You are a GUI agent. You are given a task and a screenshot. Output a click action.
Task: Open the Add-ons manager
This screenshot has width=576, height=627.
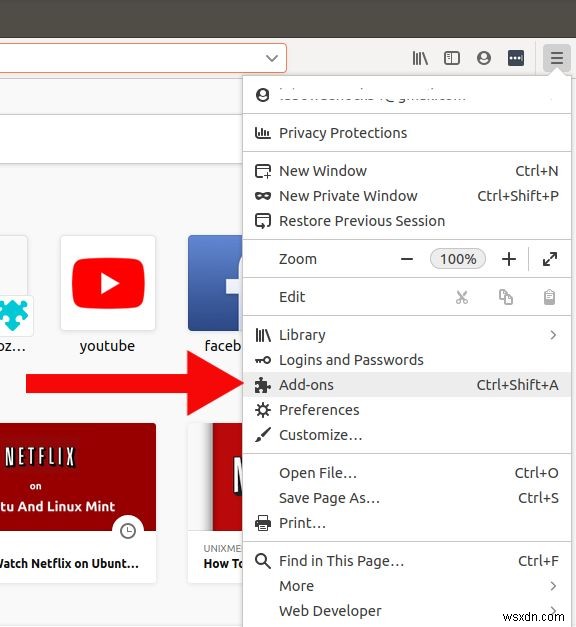click(x=407, y=385)
